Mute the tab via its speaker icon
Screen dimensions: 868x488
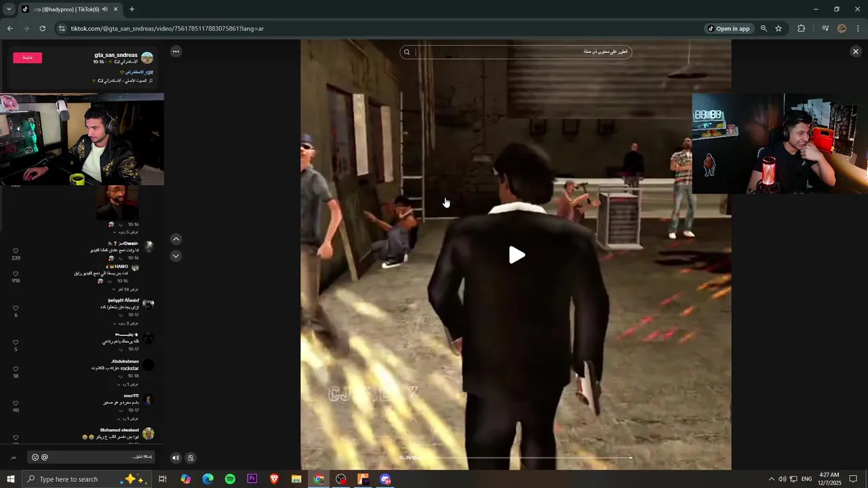[105, 9]
